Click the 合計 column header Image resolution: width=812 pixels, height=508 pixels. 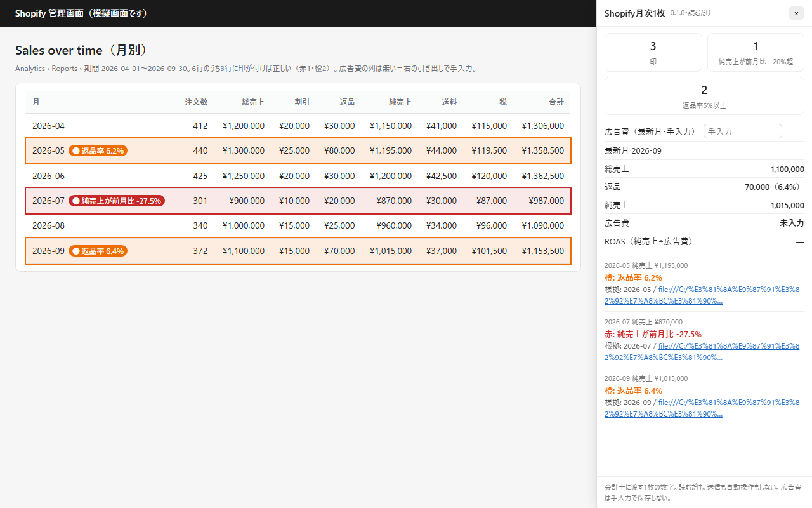(556, 102)
